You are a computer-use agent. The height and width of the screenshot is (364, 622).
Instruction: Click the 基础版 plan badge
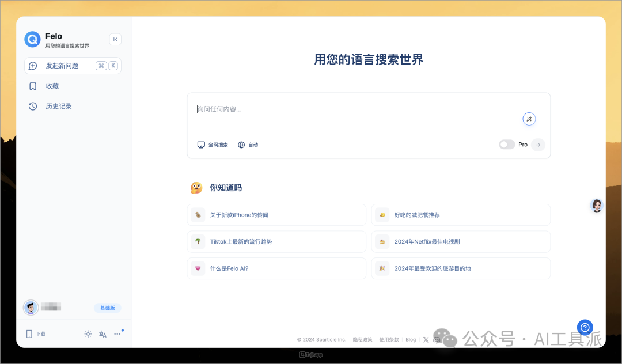[x=108, y=308]
